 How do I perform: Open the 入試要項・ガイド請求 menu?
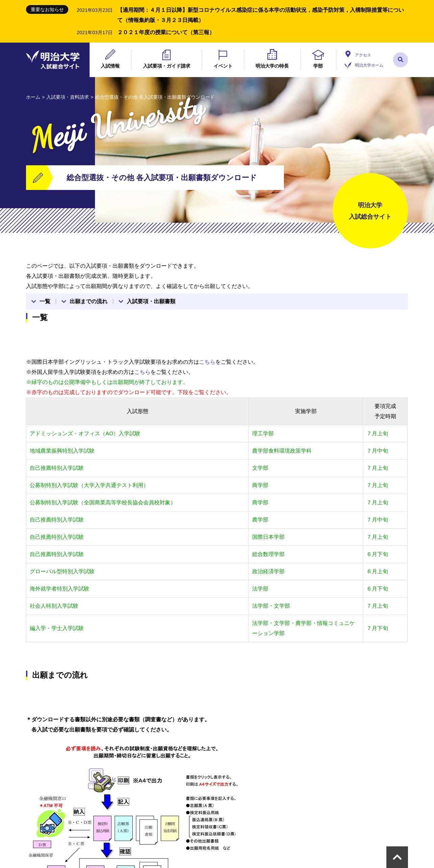(167, 60)
